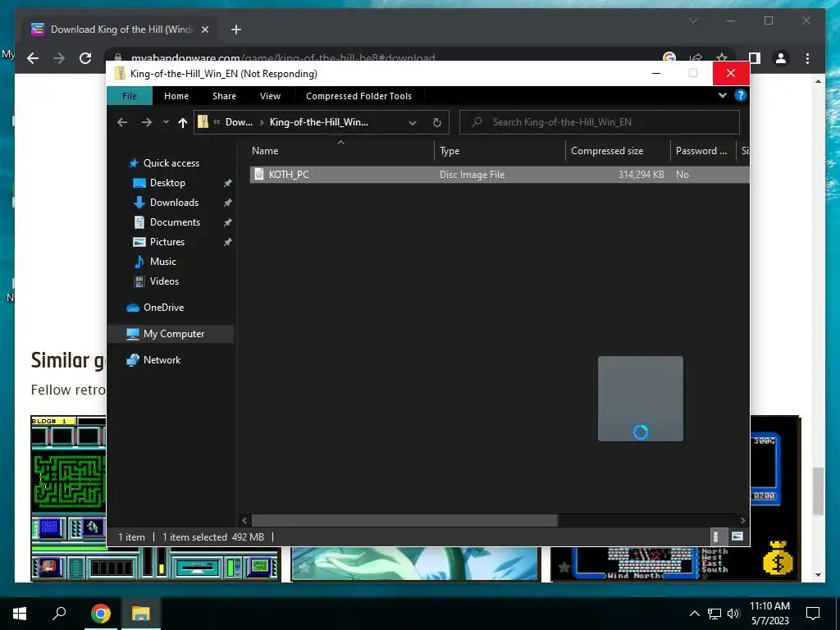The height and width of the screenshot is (630, 840).
Task: Open Quick access in navigation pane
Action: click(171, 163)
